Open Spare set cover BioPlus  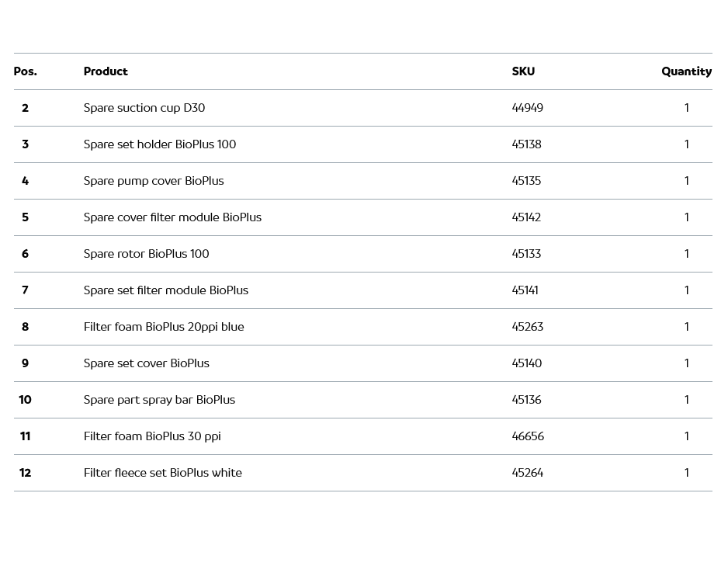pos(147,363)
